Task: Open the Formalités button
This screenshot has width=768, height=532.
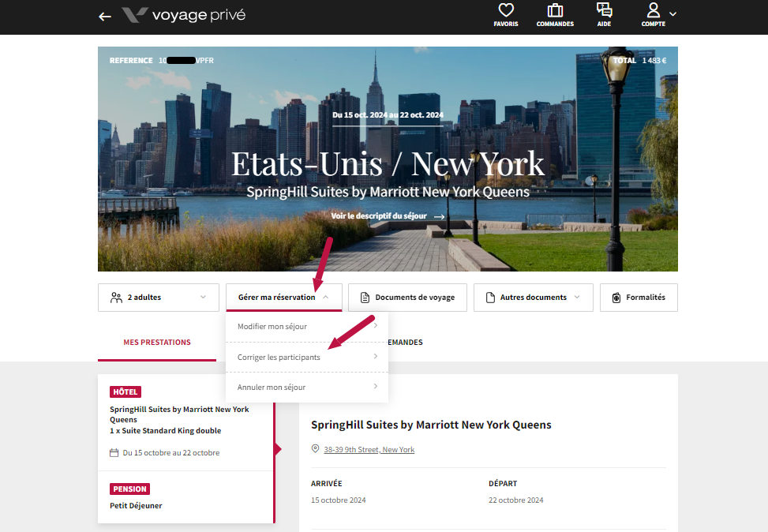Action: tap(639, 298)
